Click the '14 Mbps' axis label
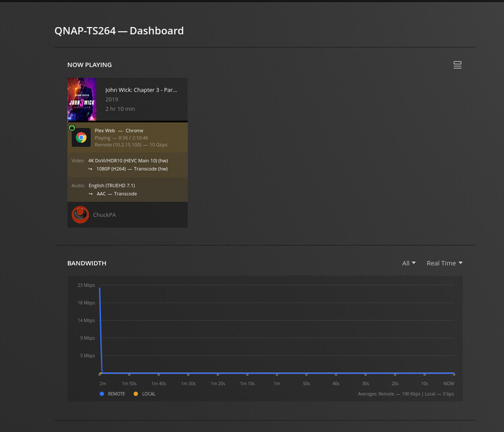This screenshot has height=432, width=504. 86,321
